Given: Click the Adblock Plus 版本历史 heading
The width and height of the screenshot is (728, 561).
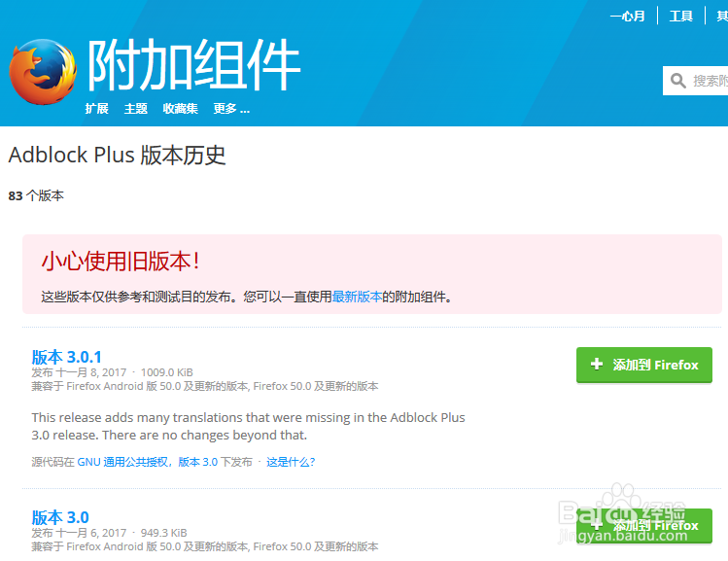Looking at the screenshot, I should (x=117, y=155).
